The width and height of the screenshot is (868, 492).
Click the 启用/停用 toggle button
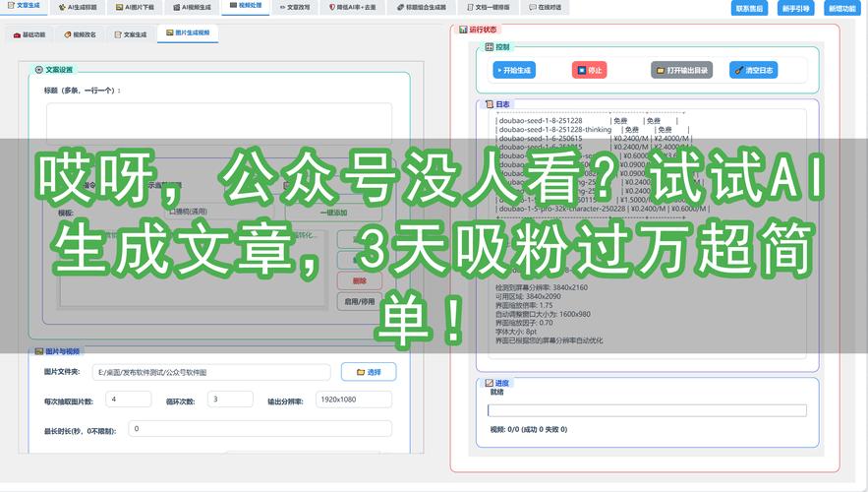[360, 302]
